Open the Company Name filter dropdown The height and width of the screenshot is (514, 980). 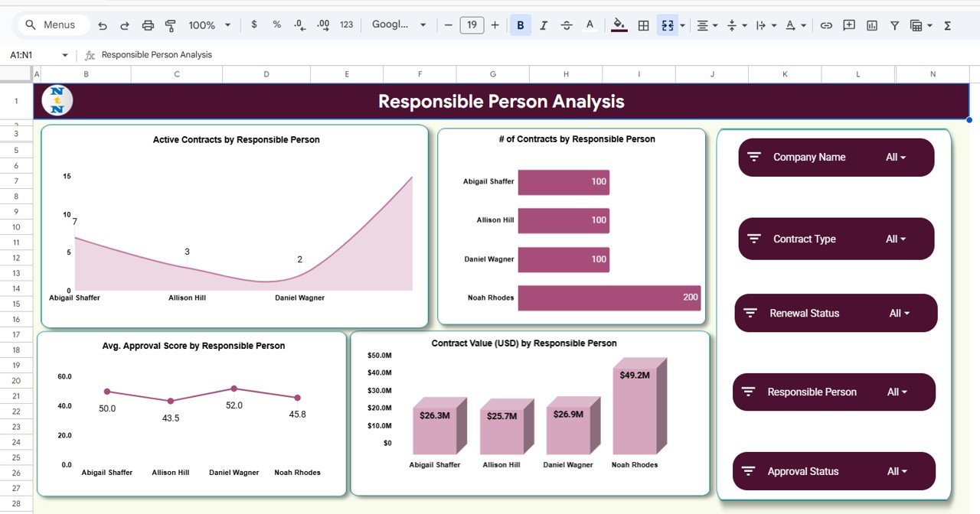point(897,157)
